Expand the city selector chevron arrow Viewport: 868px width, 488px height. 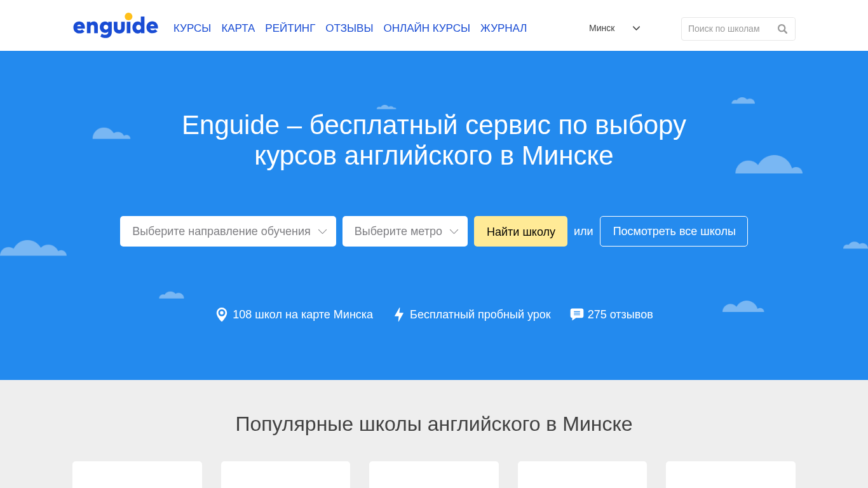(x=636, y=29)
